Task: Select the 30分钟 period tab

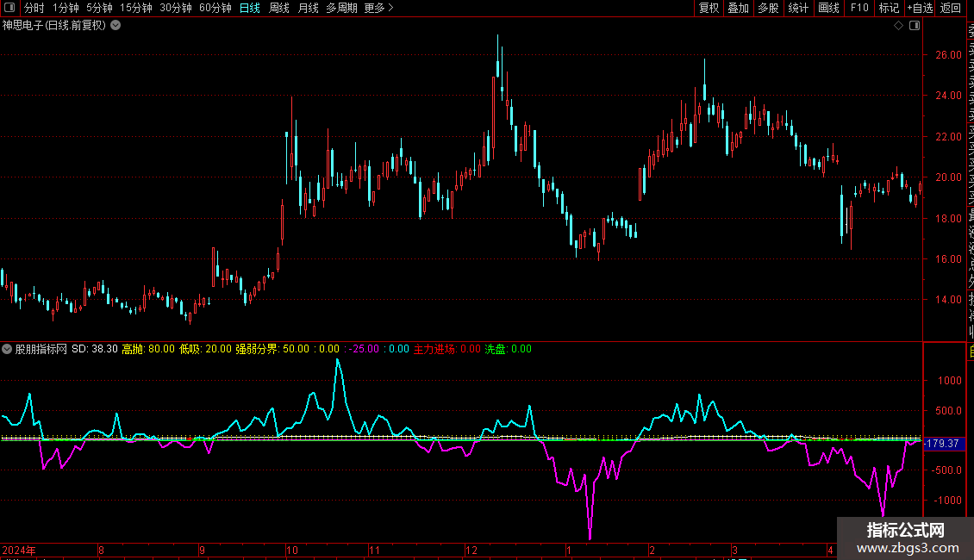Action: point(175,8)
